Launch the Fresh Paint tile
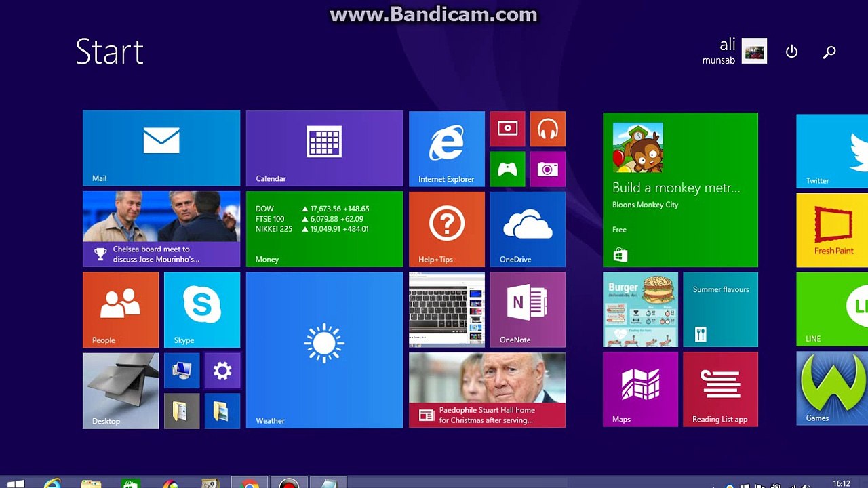Image resolution: width=868 pixels, height=488 pixels. pos(832,230)
